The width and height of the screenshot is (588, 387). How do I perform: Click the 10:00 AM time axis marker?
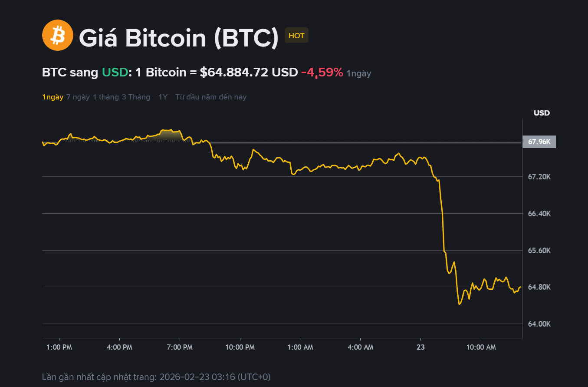point(481,347)
